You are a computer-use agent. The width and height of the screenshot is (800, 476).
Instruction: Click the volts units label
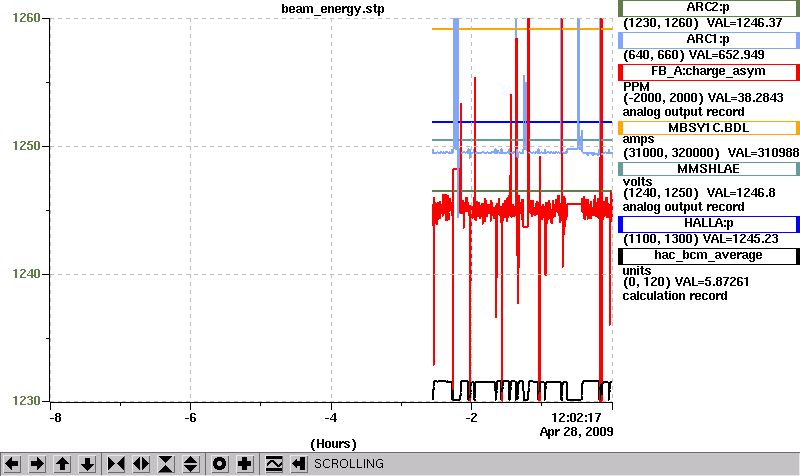click(x=637, y=182)
